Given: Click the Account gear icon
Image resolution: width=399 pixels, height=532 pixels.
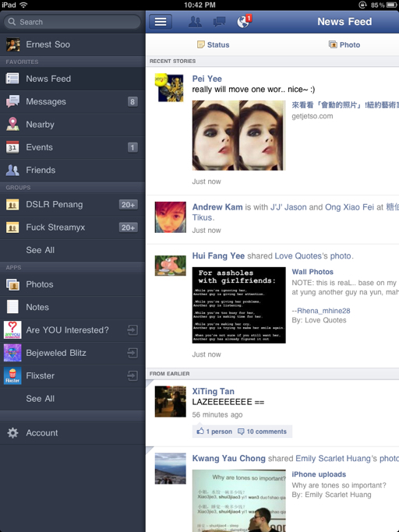Looking at the screenshot, I should (x=12, y=433).
